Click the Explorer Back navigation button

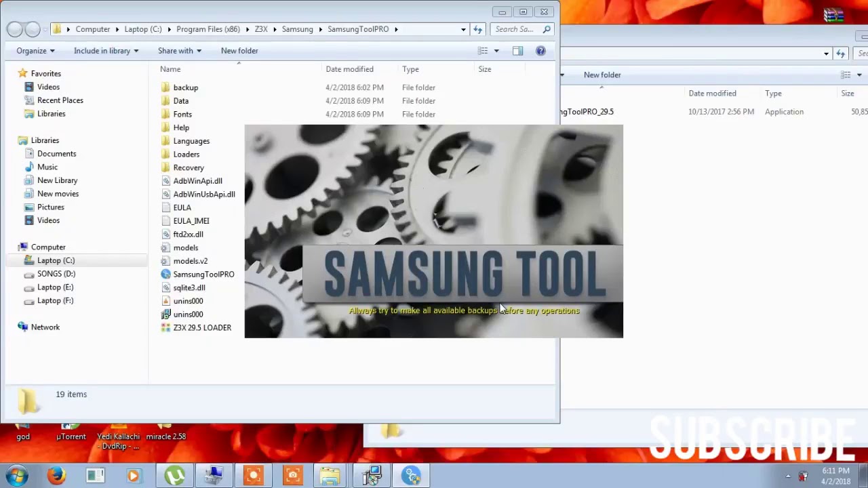pyautogui.click(x=14, y=29)
